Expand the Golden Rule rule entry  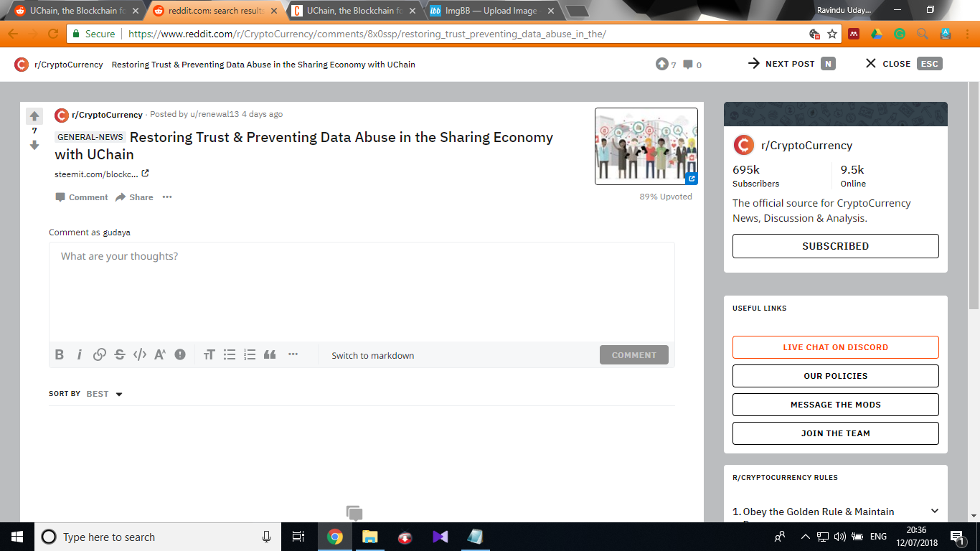point(934,511)
